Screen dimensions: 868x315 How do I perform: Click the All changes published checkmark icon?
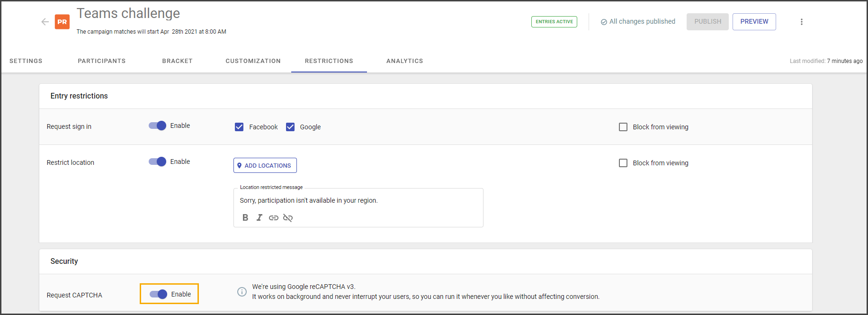click(604, 22)
